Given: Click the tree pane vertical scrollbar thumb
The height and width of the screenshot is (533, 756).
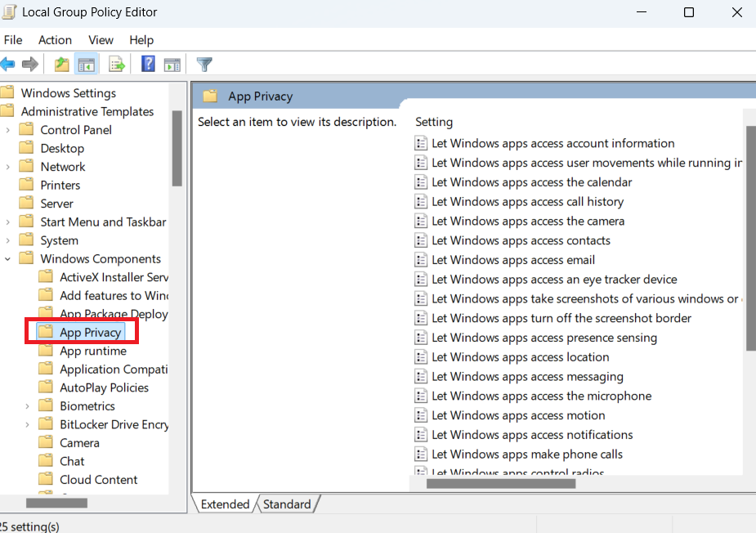Looking at the screenshot, I should click(x=177, y=148).
